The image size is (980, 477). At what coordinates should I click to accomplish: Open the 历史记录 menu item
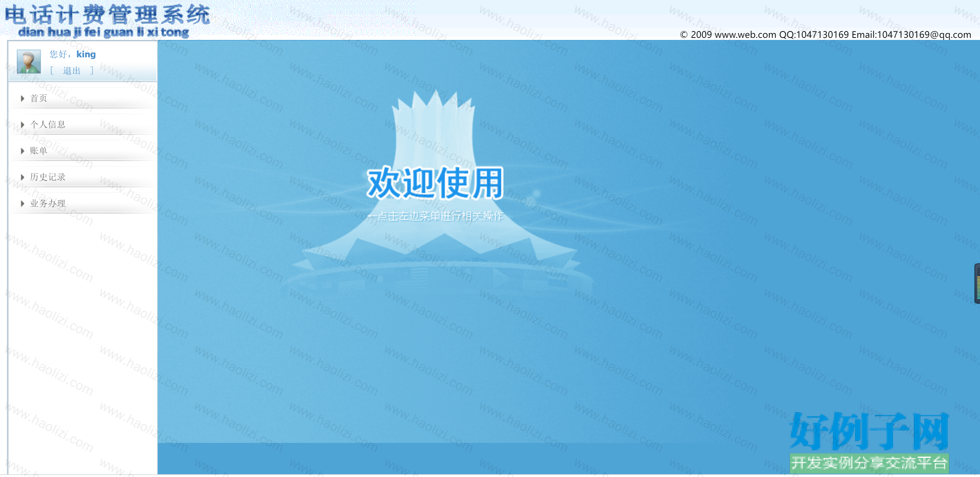click(47, 177)
